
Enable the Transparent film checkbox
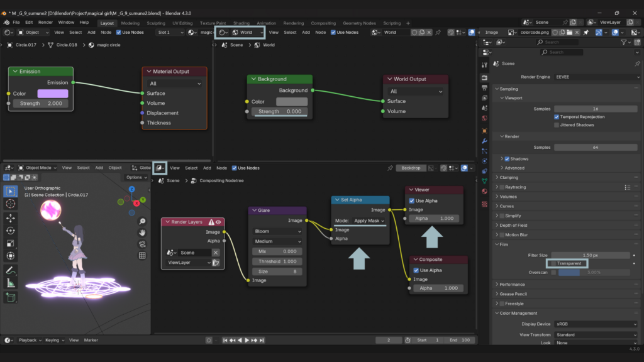coord(553,263)
